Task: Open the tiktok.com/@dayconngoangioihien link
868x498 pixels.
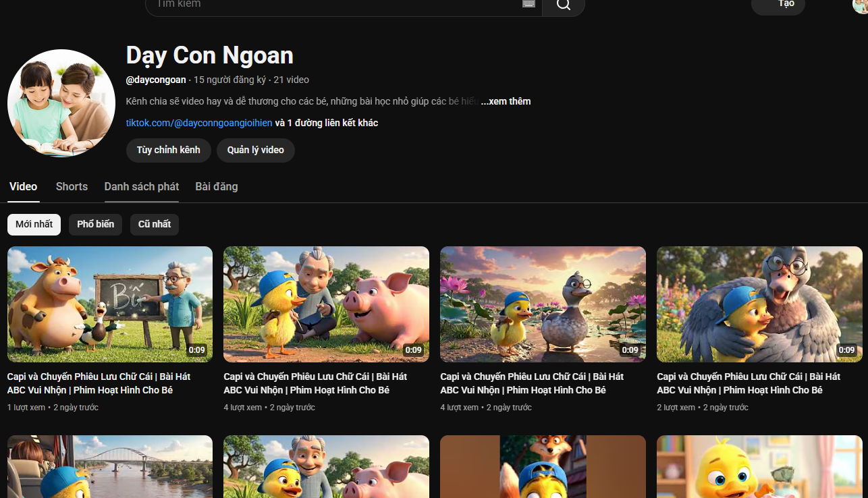Action: [x=199, y=123]
